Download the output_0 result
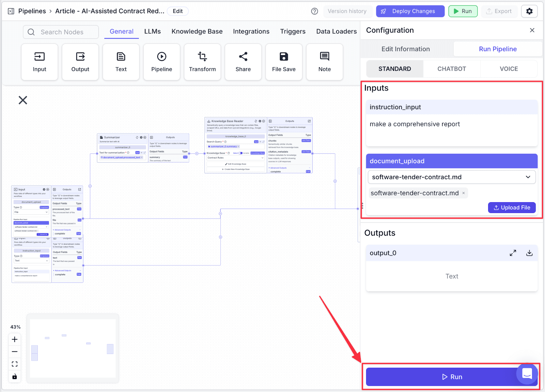Screen dimensions: 545x392 [529, 253]
